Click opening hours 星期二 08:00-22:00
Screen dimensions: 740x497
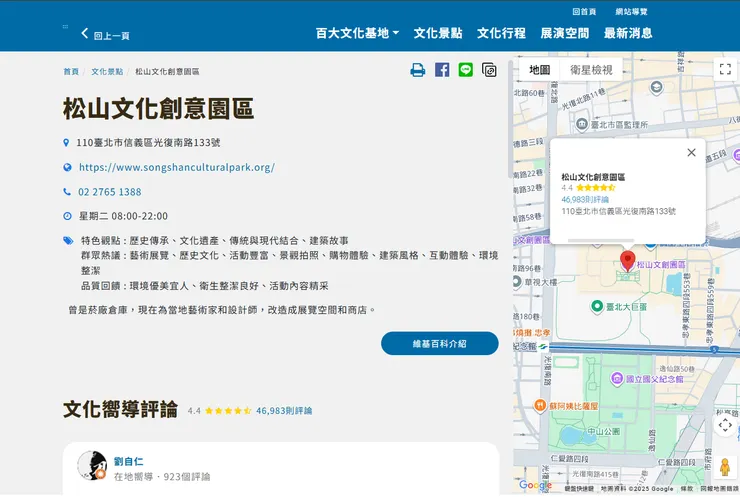(x=123, y=216)
